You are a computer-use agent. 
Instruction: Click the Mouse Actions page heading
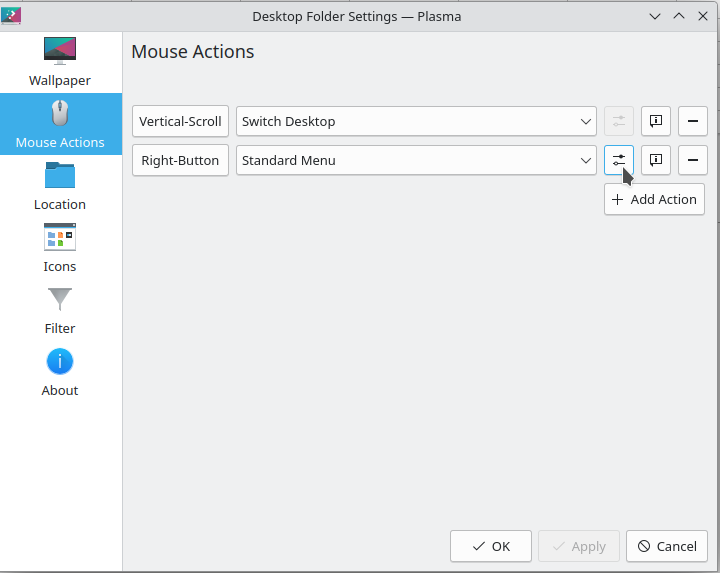tap(193, 52)
